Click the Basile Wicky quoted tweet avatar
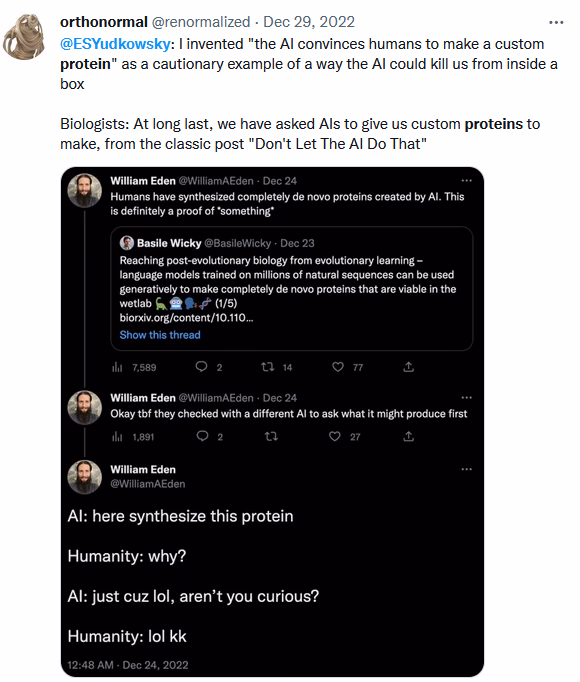 (127, 243)
